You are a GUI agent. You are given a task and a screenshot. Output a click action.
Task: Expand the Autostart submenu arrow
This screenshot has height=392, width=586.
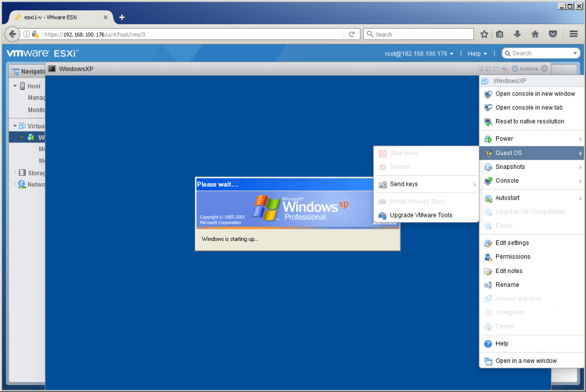click(580, 199)
